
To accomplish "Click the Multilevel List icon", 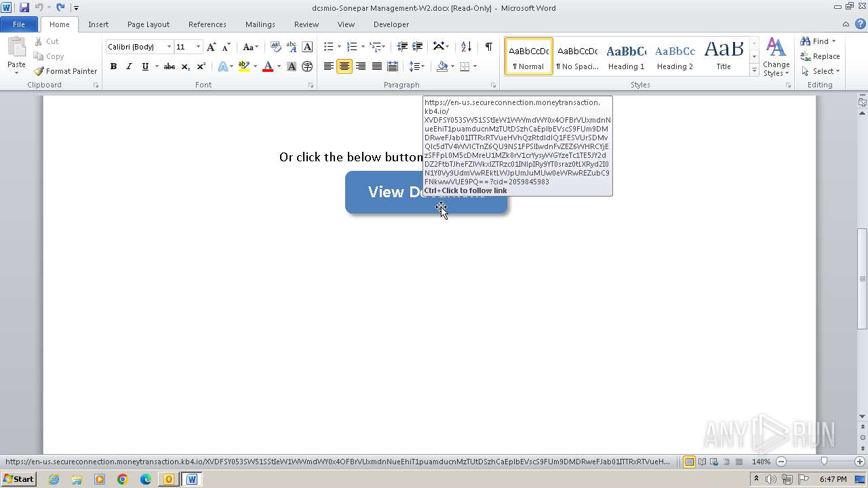I will 375,47.
